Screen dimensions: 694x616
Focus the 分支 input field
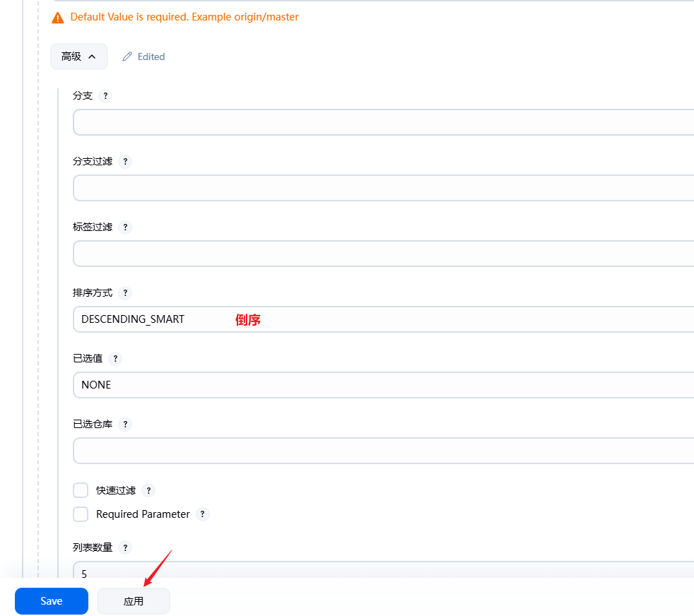click(x=383, y=122)
